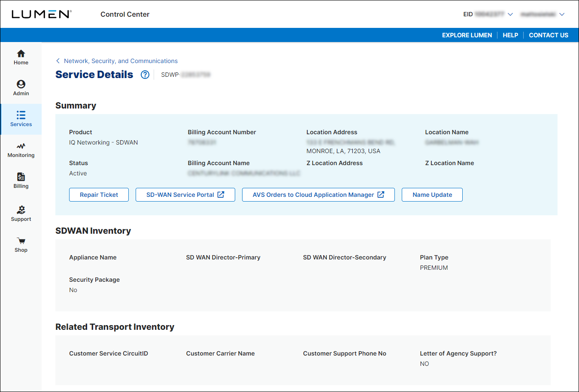Click the Customer Support Phone No label
The image size is (579, 392).
point(345,353)
